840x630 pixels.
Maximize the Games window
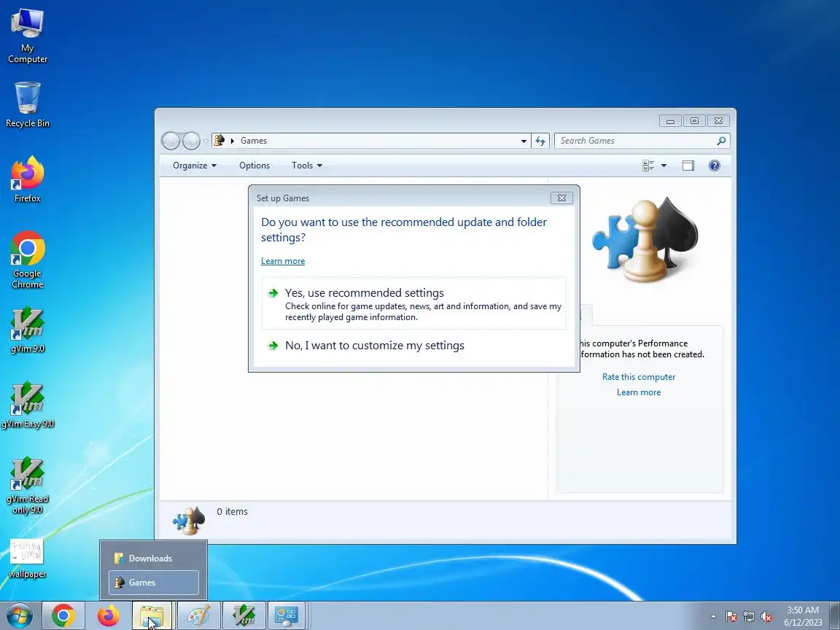coord(694,121)
